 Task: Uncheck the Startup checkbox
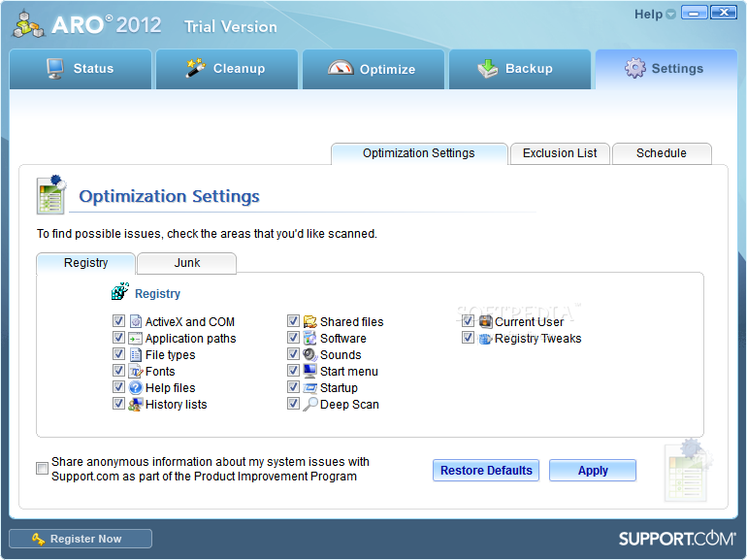point(293,387)
